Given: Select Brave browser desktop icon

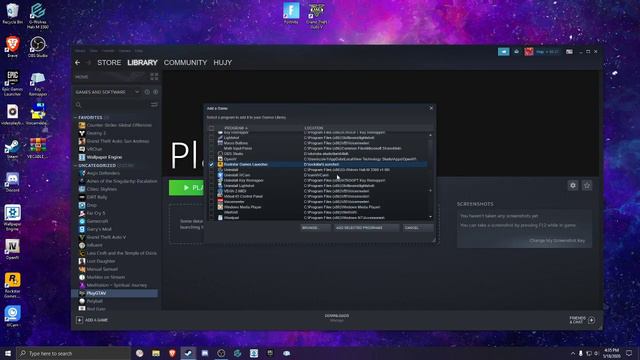Looking at the screenshot, I should 12,47.
